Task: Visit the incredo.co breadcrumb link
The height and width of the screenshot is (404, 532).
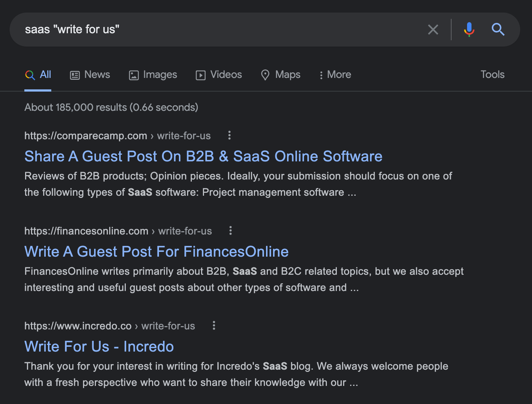Action: [x=78, y=326]
